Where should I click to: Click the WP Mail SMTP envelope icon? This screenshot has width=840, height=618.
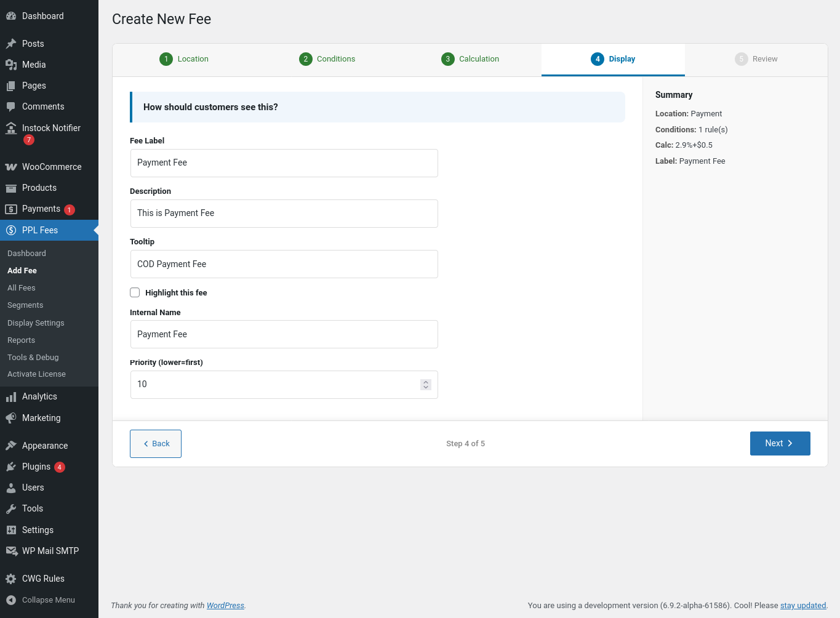pos(11,551)
